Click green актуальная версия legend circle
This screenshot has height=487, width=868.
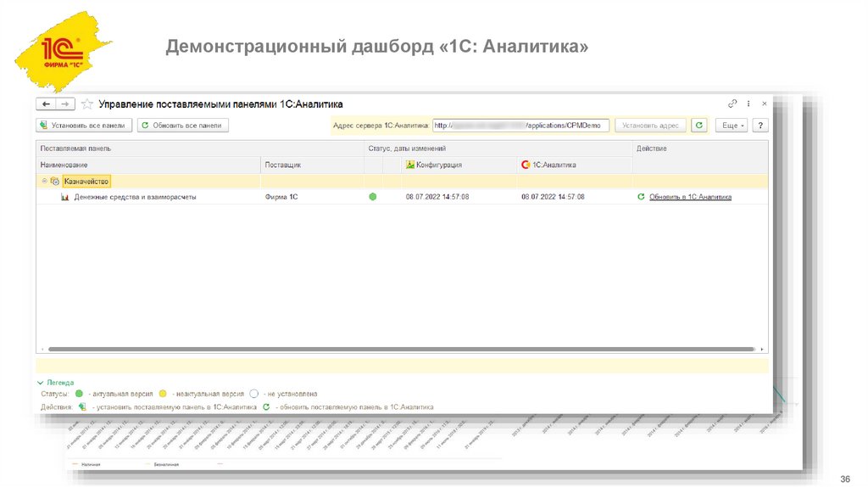79,394
